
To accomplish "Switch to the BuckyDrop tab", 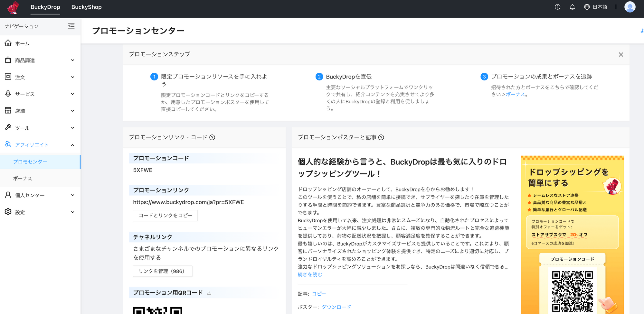I will click(x=45, y=7).
